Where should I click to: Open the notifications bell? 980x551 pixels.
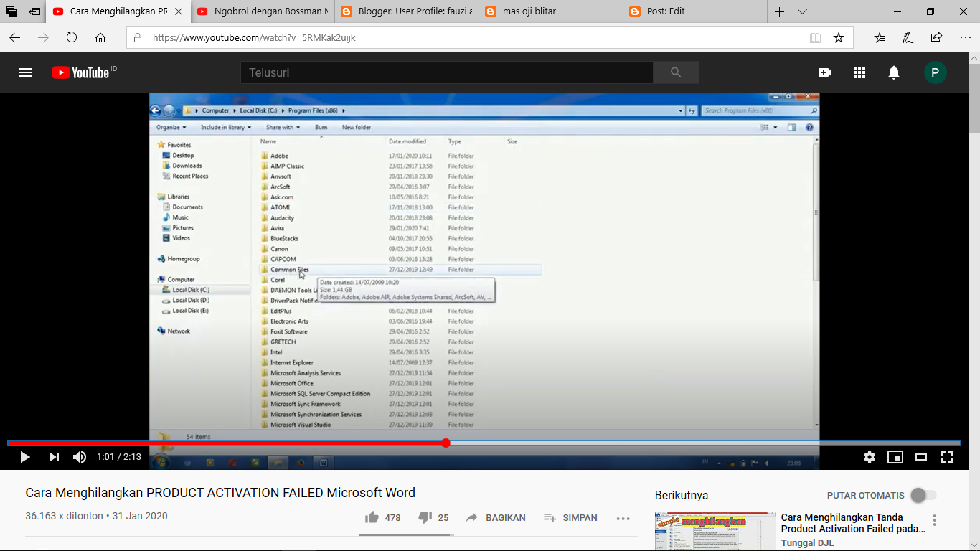(x=894, y=72)
